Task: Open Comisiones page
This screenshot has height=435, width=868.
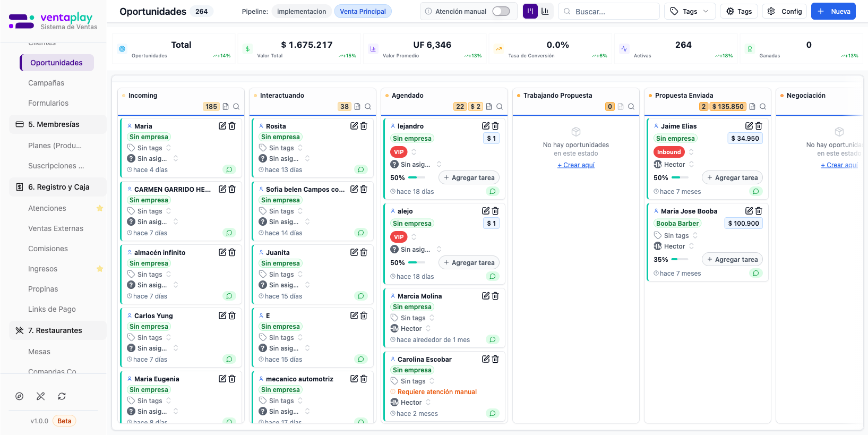Action: click(48, 249)
